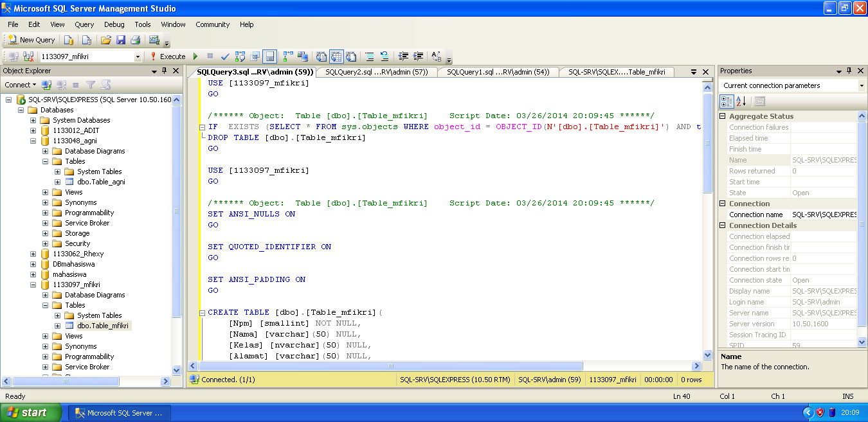Image resolution: width=868 pixels, height=422 pixels.
Task: Switch output to Results to Grid
Action: tap(336, 57)
